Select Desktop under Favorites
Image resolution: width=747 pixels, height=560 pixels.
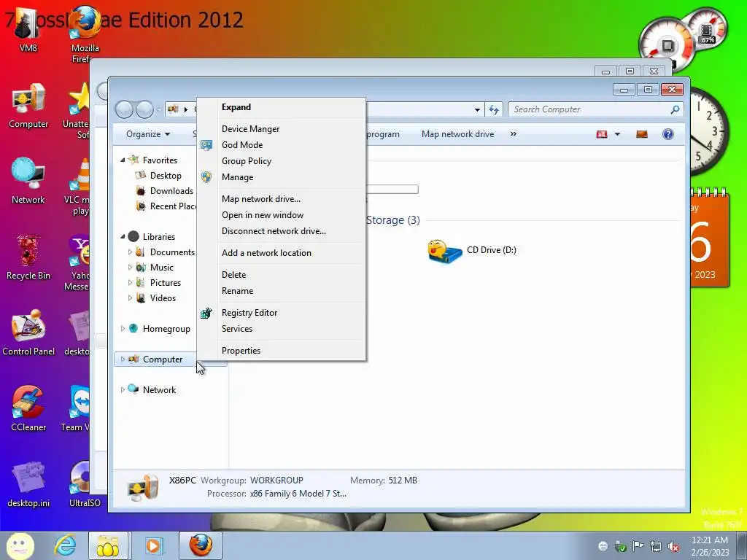coord(166,176)
